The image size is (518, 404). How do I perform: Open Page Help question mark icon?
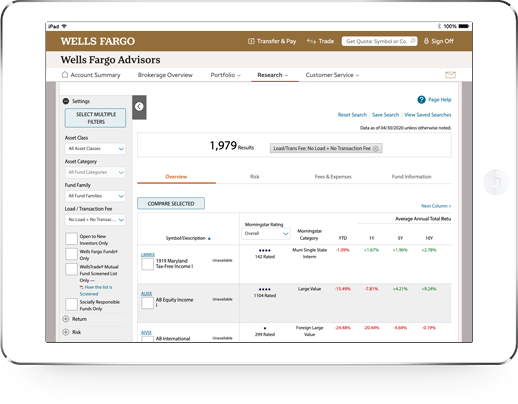coord(421,100)
